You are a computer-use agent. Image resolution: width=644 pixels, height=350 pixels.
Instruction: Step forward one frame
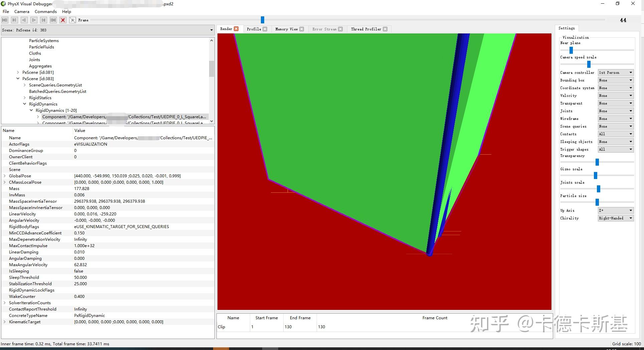coord(43,20)
